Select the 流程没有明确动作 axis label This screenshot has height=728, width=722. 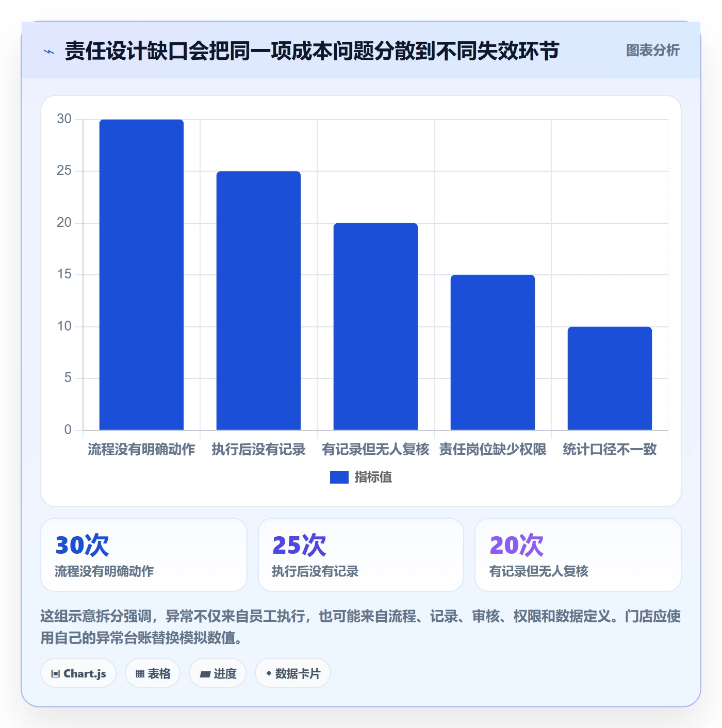click(141, 450)
